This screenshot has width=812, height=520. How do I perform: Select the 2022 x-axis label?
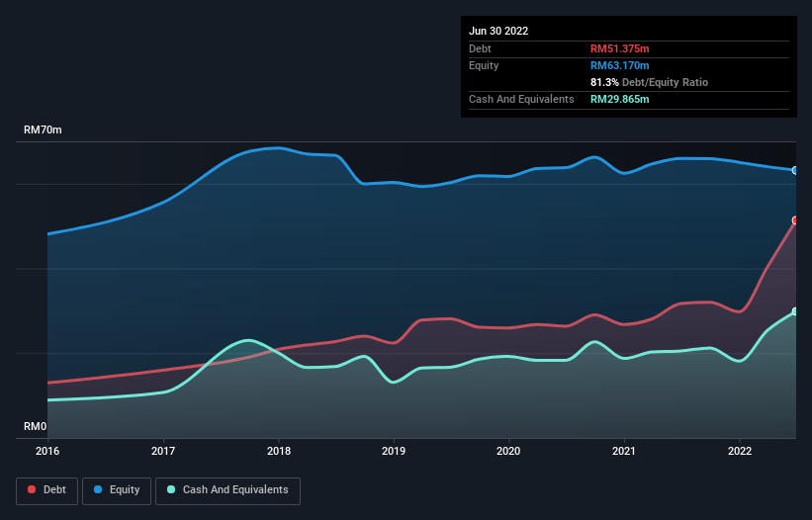point(740,451)
